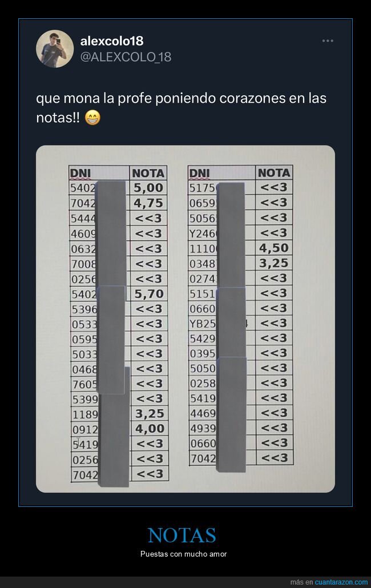The image size is (371, 588).
Task: Click the @ALEXCOLO_18 handle
Action: pyautogui.click(x=126, y=57)
